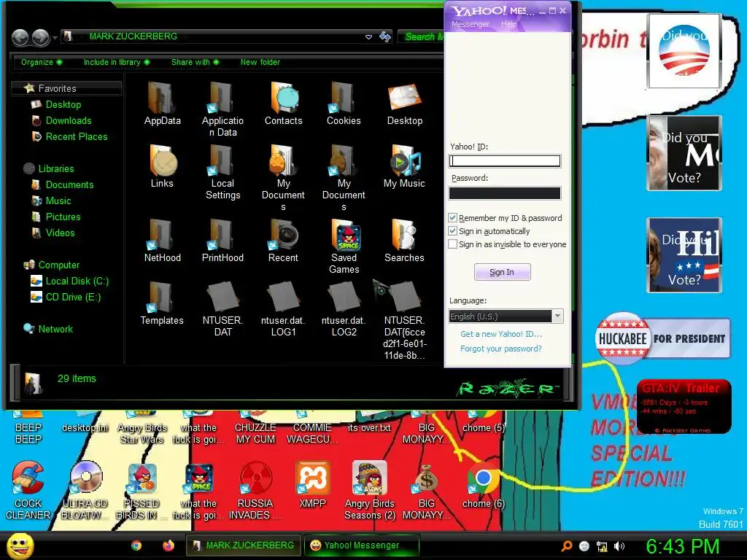Open the Application Data folder
The height and width of the screenshot is (560, 747).
click(x=222, y=109)
